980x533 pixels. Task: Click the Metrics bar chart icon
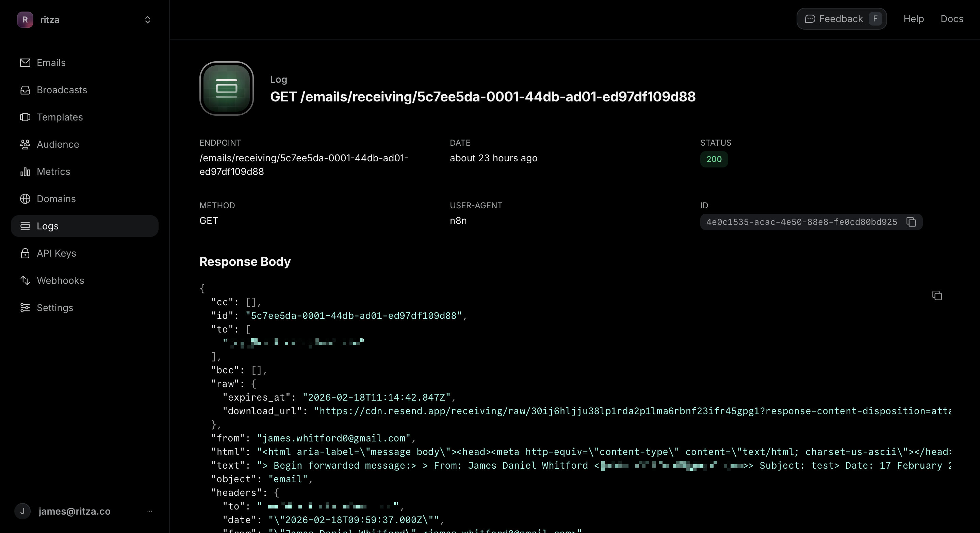click(x=25, y=172)
